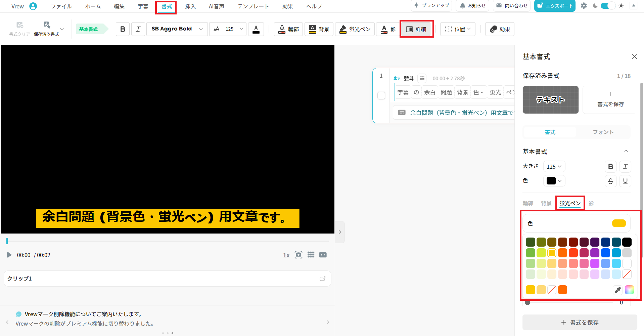644x336 pixels.
Task: Click the screenshot capture icon
Action: click(298, 255)
